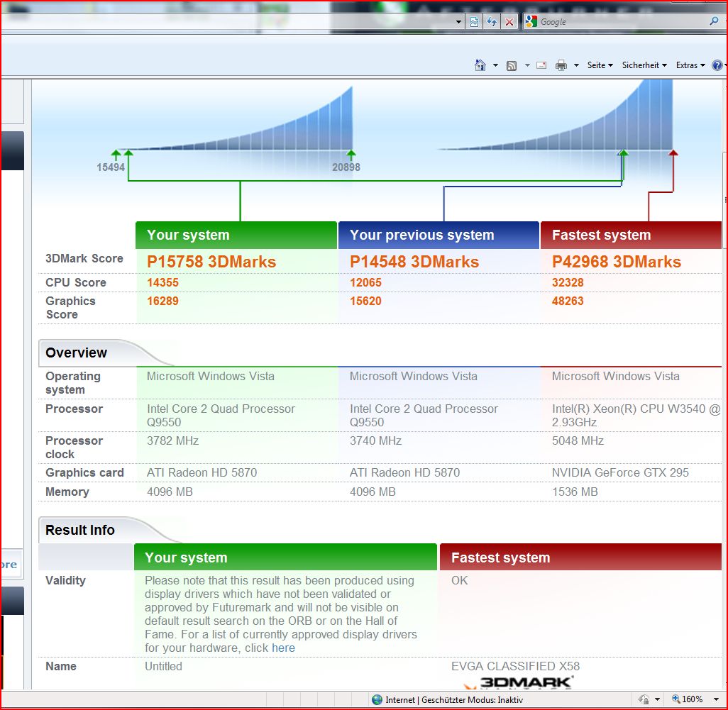Image resolution: width=728 pixels, height=710 pixels.
Task: Click the NVIDIA GeForce GTX 295 entry
Action: (x=620, y=473)
